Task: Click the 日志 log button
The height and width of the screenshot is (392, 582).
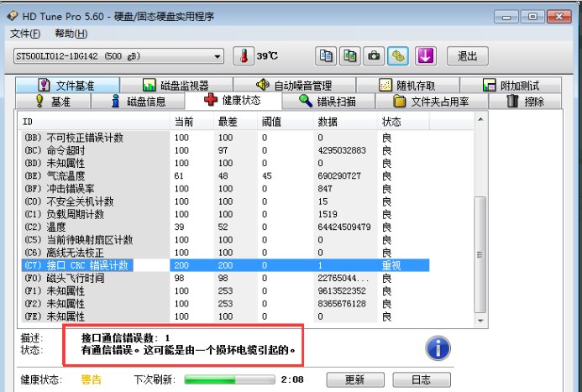Action: click(x=422, y=379)
